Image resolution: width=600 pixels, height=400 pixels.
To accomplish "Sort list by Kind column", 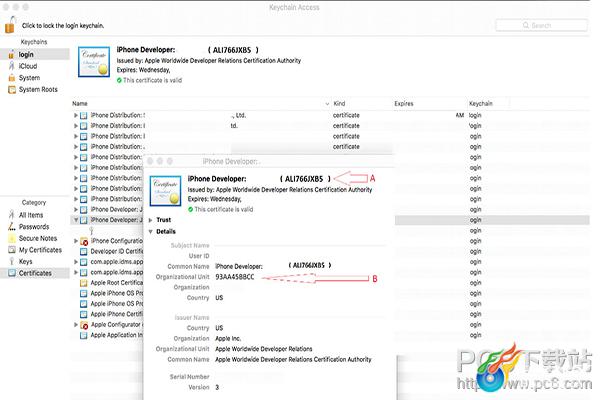I will tap(339, 104).
